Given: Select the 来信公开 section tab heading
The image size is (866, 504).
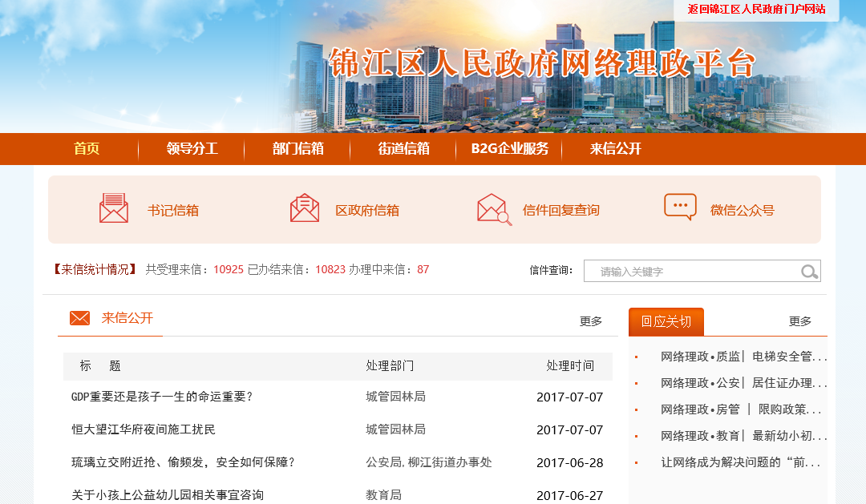Looking at the screenshot, I should (x=127, y=318).
